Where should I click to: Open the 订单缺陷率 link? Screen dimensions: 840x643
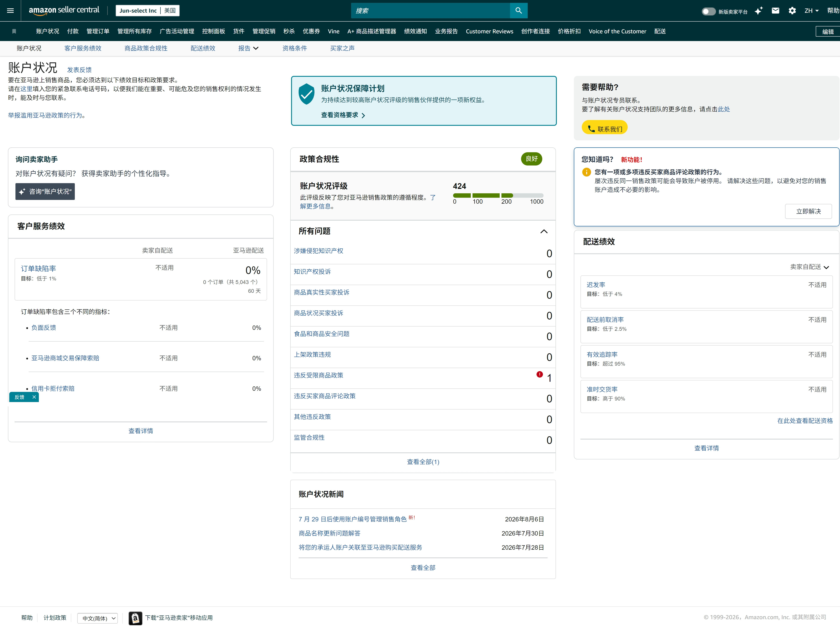(x=38, y=269)
